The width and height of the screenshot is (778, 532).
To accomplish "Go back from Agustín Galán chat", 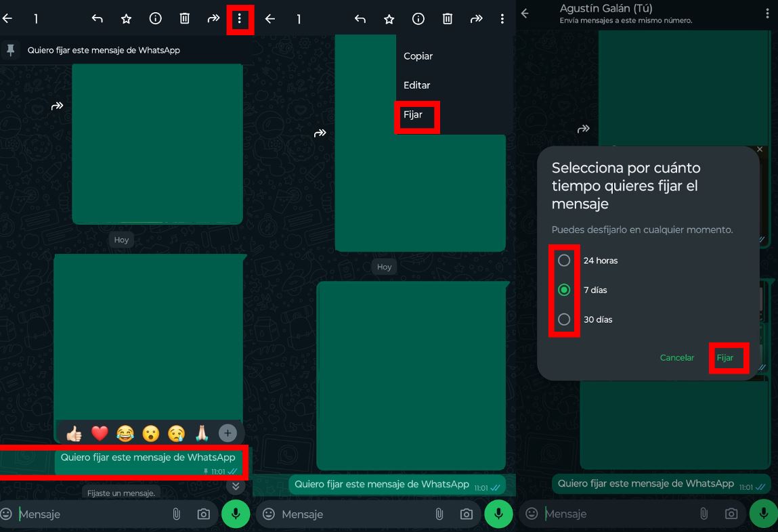I will pyautogui.click(x=525, y=14).
